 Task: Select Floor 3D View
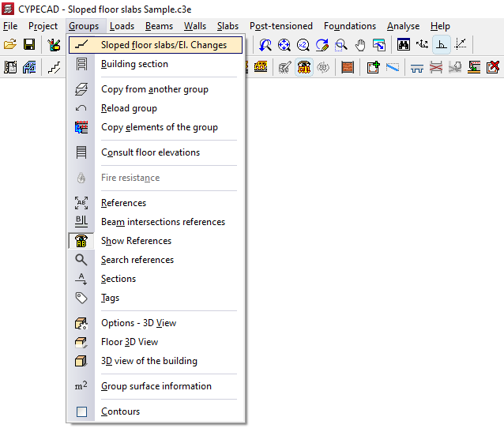(156, 342)
